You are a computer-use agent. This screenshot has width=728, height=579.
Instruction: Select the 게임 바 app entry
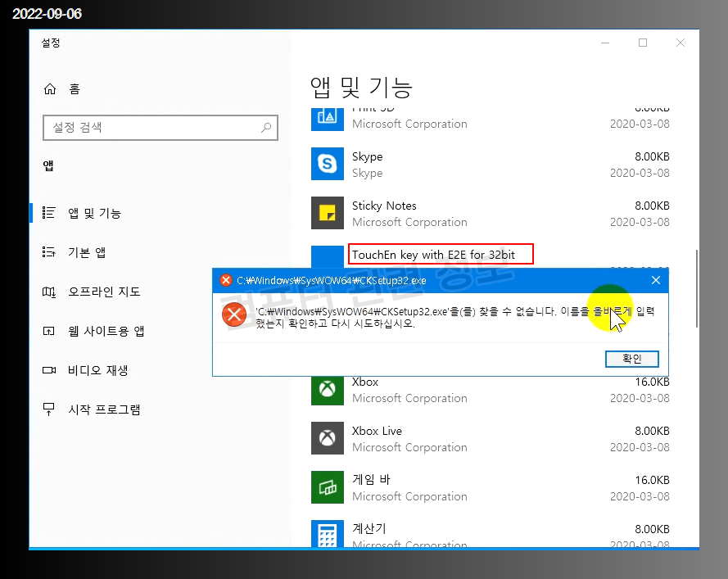pos(490,487)
